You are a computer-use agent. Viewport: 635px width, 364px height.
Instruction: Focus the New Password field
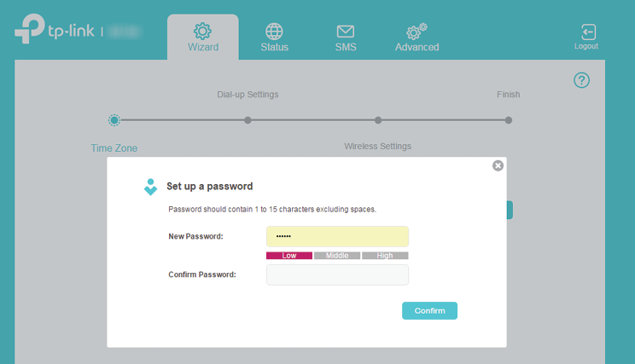(337, 236)
